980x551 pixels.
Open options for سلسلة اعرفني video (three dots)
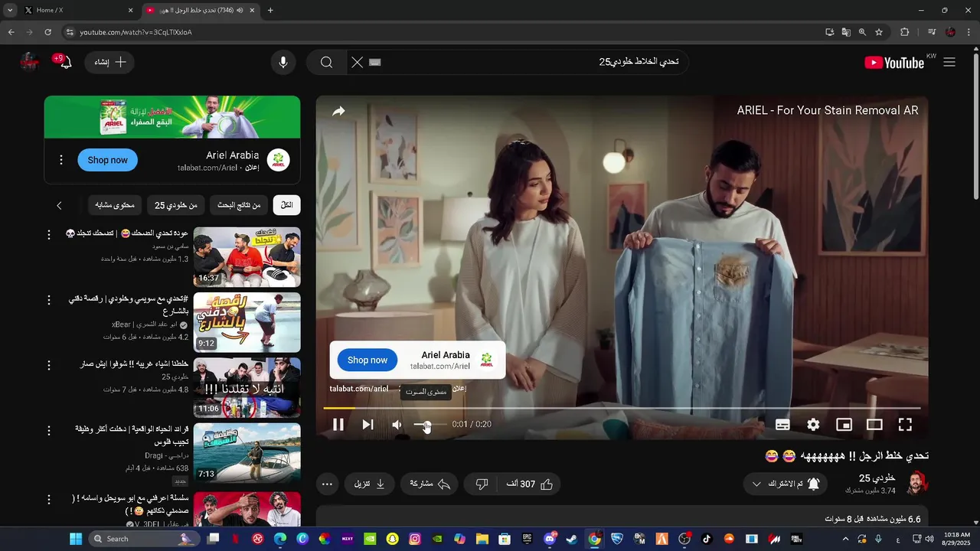coord(49,499)
